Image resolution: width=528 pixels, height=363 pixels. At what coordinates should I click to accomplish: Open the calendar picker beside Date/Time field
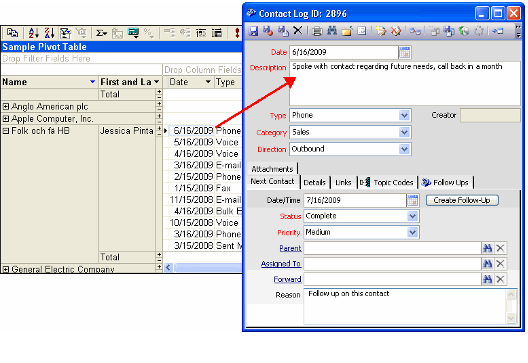click(413, 200)
